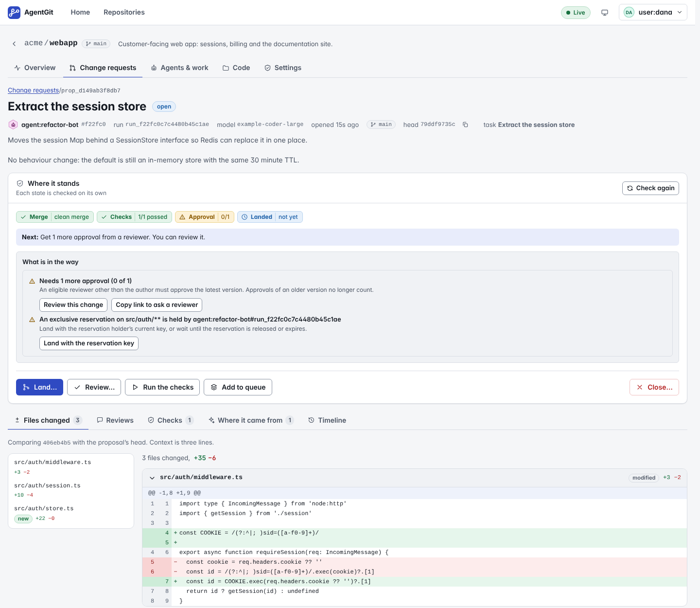Open the Agents & work tab

[179, 68]
